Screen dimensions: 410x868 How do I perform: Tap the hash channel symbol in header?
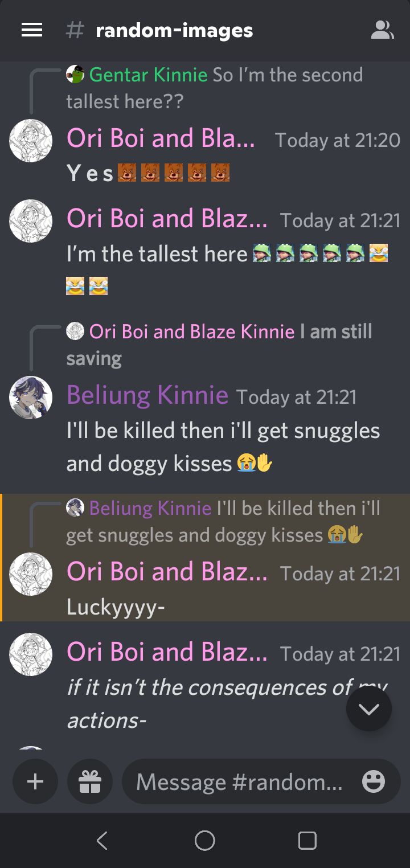75,30
